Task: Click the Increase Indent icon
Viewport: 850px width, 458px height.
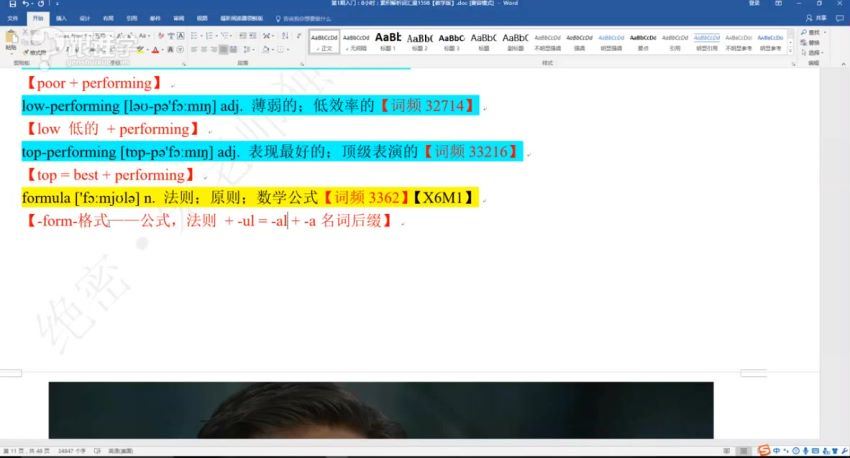Action: [253, 36]
